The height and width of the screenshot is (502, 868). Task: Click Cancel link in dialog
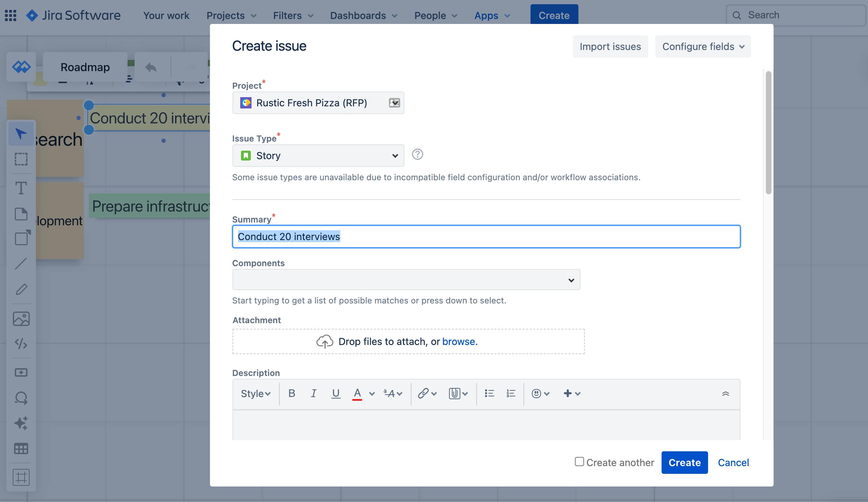(733, 462)
